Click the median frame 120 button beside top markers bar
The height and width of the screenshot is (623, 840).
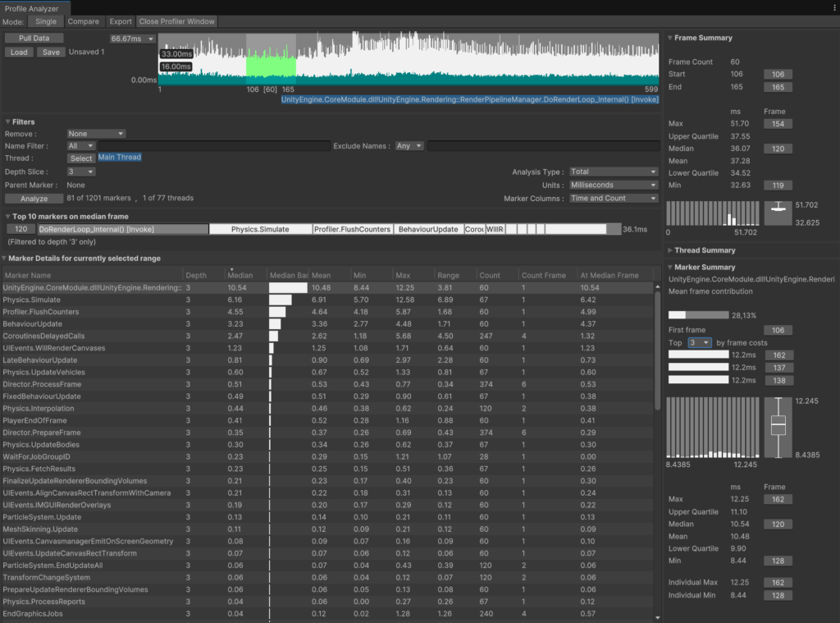21,229
